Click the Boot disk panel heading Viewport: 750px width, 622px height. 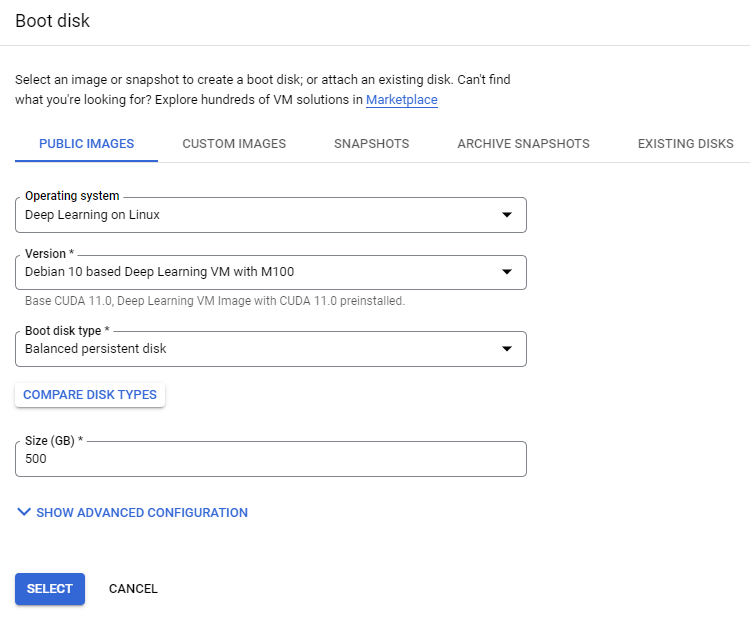(52, 21)
